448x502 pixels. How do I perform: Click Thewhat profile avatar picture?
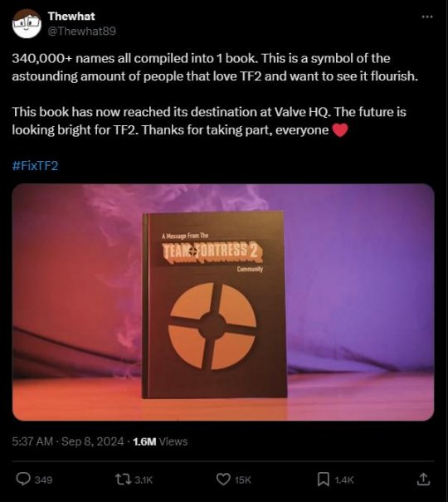click(27, 23)
